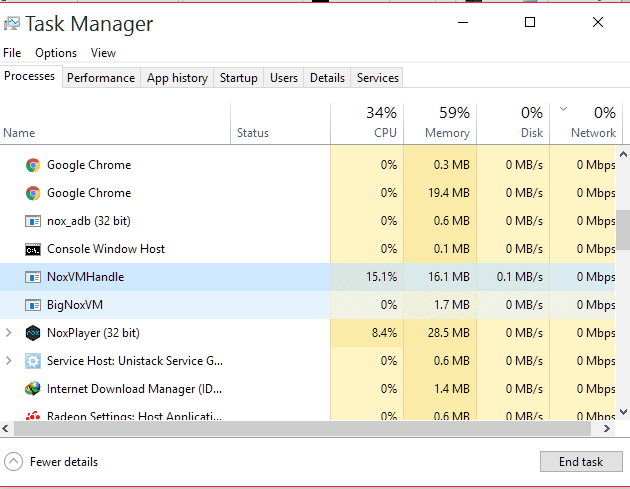Image resolution: width=630 pixels, height=489 pixels.
Task: Sort by the Disk column header
Action: point(513,124)
